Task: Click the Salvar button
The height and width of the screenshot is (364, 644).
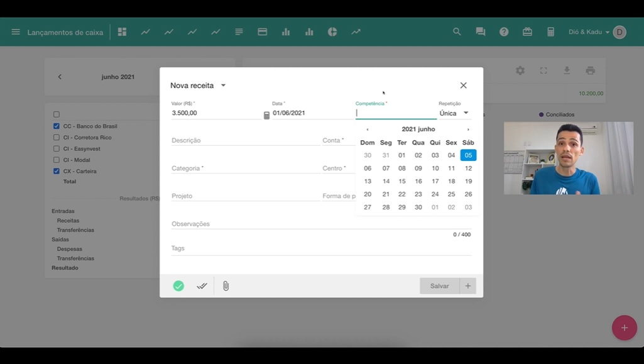Action: [x=439, y=286]
